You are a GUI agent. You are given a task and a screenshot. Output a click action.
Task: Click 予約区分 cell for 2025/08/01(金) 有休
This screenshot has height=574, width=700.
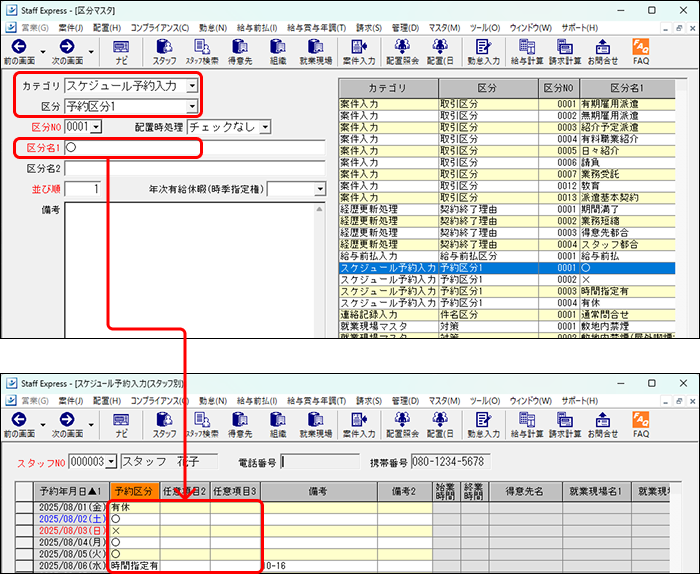(134, 507)
